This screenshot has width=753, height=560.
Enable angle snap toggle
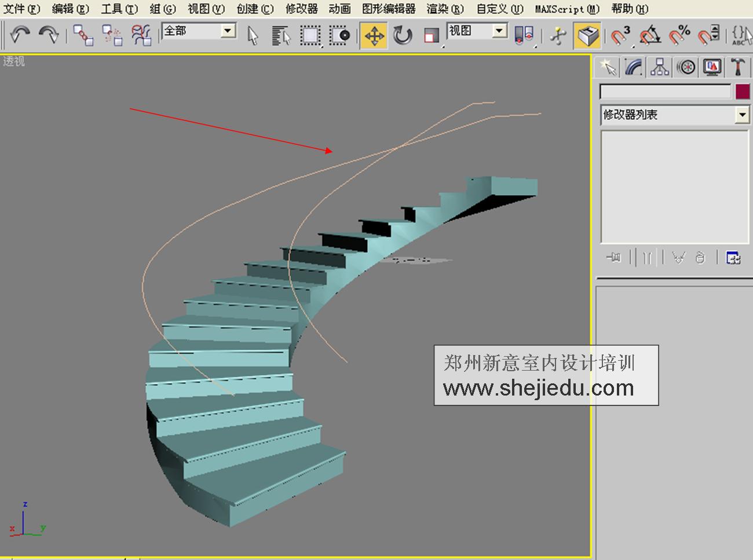[x=648, y=35]
